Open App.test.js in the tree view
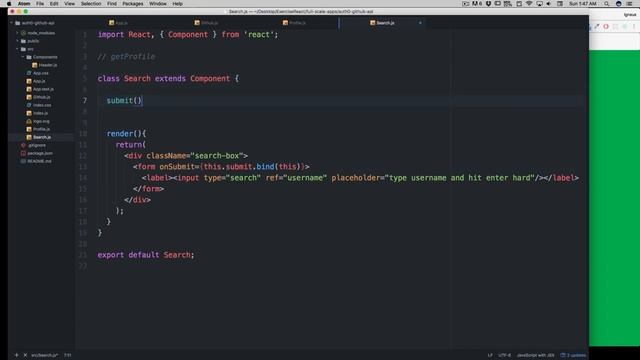 coord(43,89)
